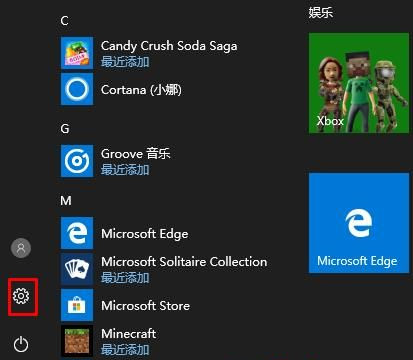Click the Microsoft Edge list icon
The height and width of the screenshot is (360, 413).
coord(77,233)
